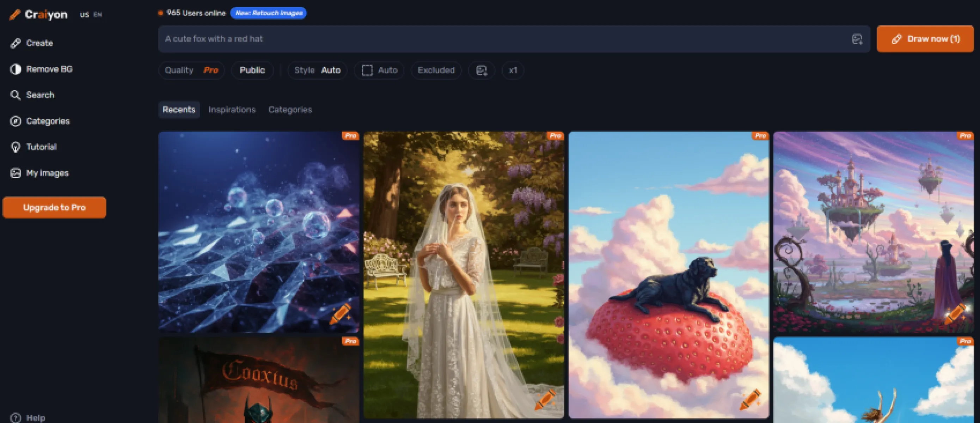
Task: Open the Style Auto dropdown
Action: (317, 70)
